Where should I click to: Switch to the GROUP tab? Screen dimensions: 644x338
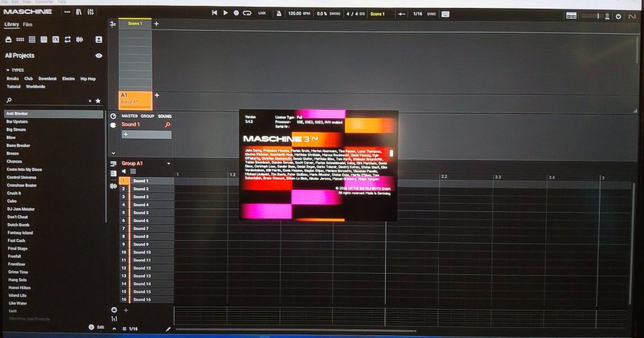148,116
